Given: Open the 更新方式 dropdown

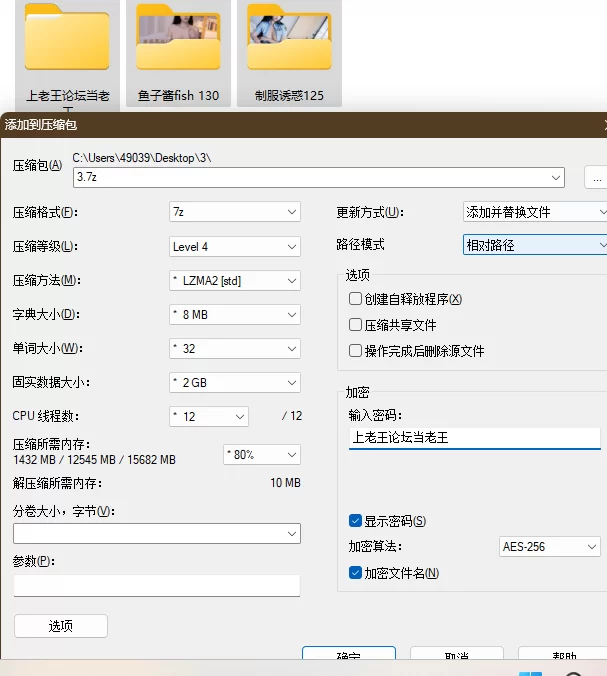Looking at the screenshot, I should coord(535,212).
